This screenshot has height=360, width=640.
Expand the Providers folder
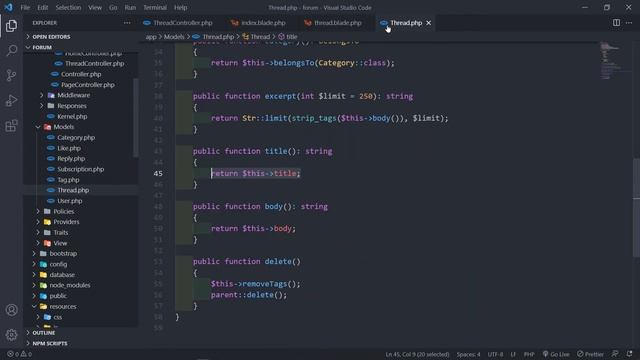(x=66, y=222)
